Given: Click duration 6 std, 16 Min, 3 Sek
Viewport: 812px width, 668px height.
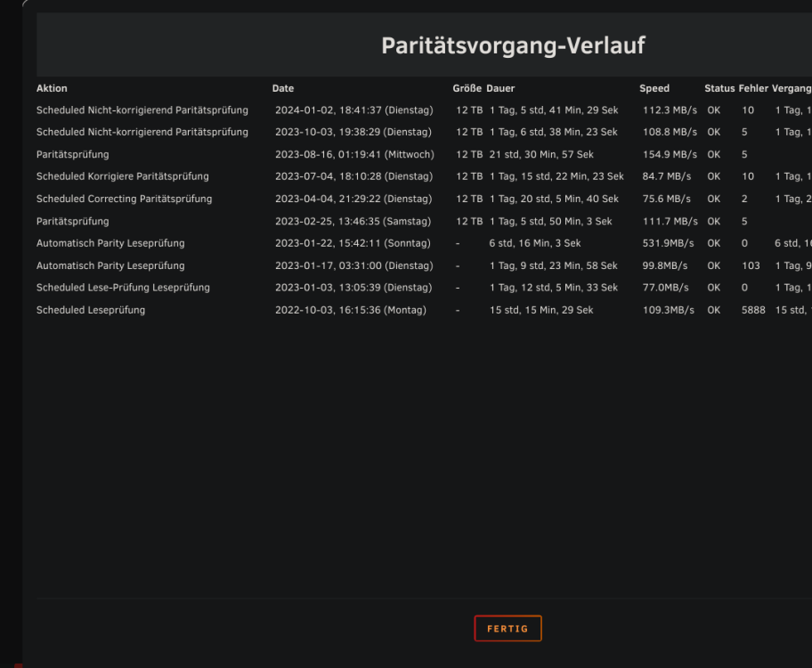Looking at the screenshot, I should 535,243.
